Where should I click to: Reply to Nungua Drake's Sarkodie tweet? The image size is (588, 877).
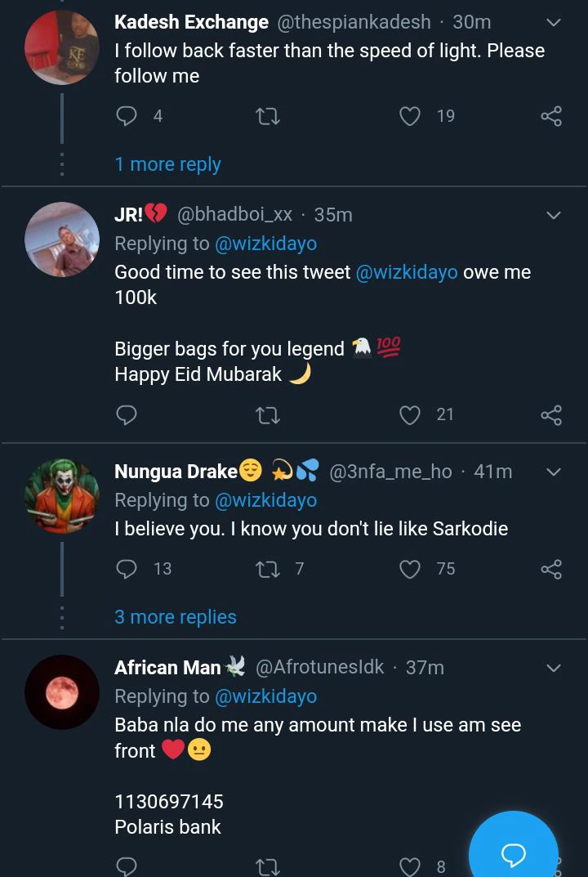(127, 569)
